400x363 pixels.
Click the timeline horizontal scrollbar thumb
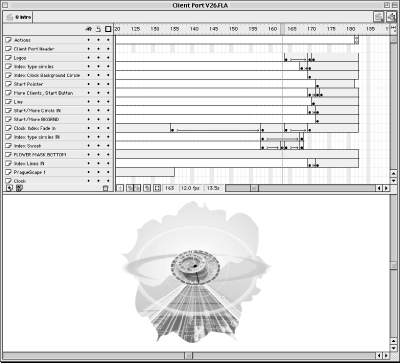pos(254,188)
